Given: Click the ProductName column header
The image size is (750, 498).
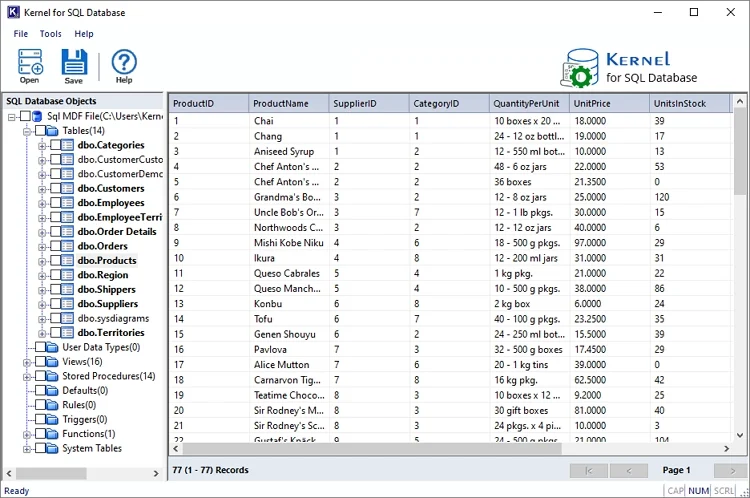Looking at the screenshot, I should tap(288, 103).
